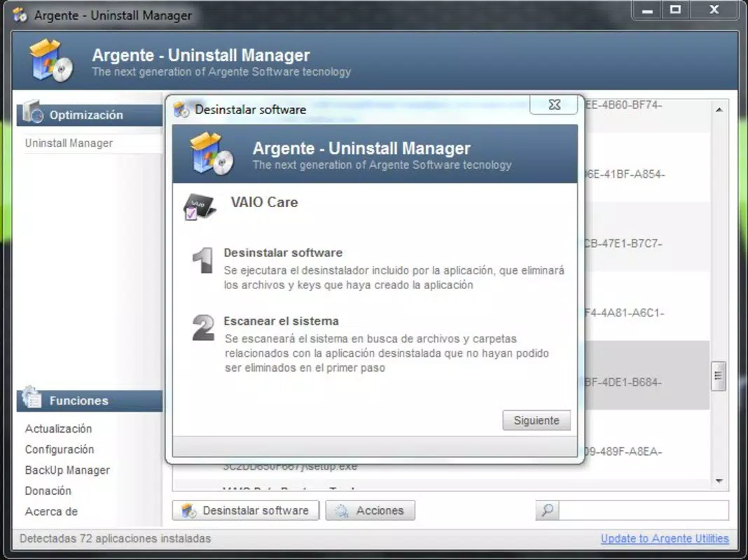Open Acerca de under Funciones
Viewport: 748px width, 560px height.
click(51, 512)
